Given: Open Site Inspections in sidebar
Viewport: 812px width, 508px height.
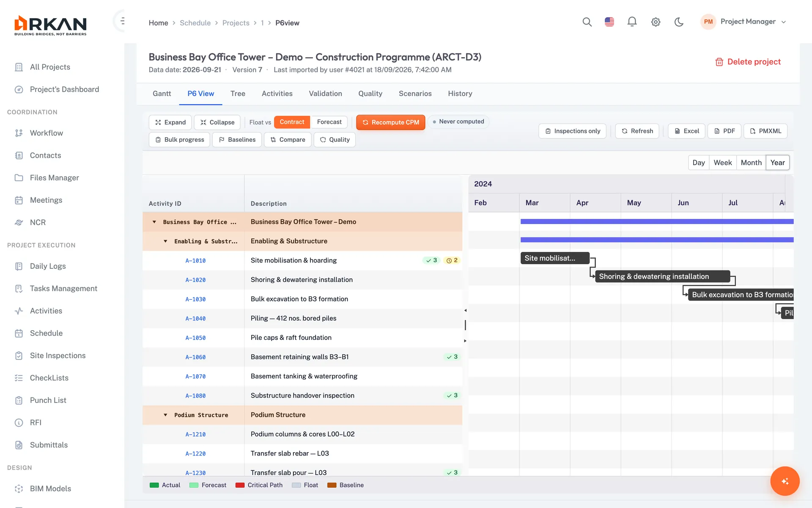Looking at the screenshot, I should (x=58, y=356).
